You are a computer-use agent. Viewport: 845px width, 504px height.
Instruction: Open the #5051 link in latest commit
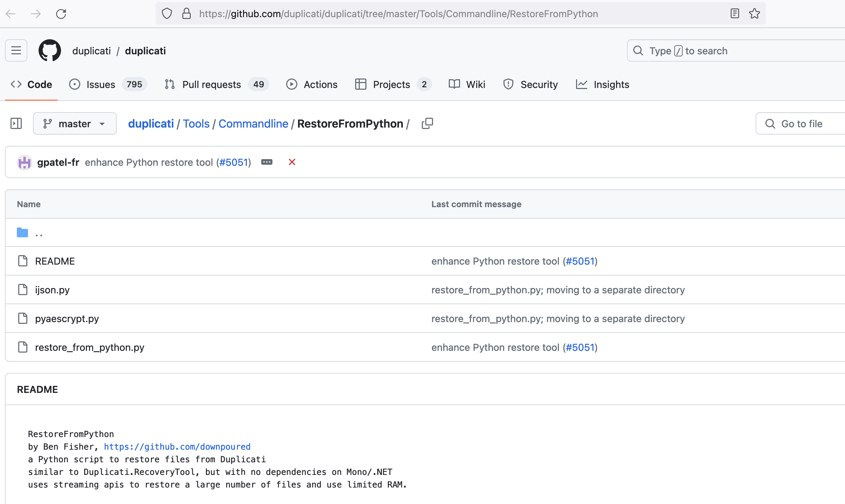click(x=234, y=162)
